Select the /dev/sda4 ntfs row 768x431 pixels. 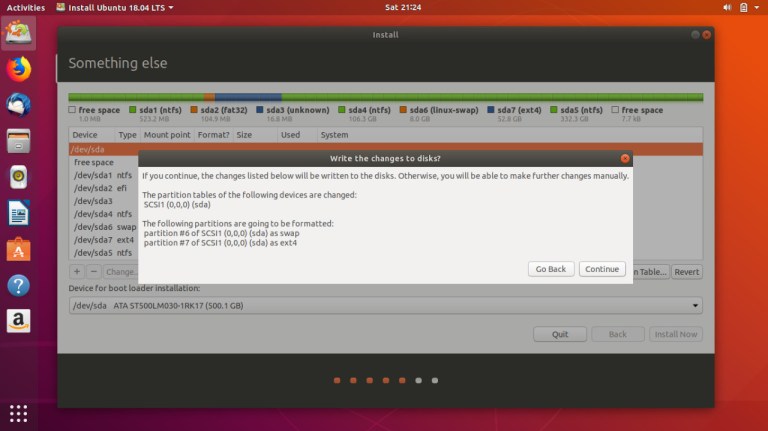click(104, 214)
